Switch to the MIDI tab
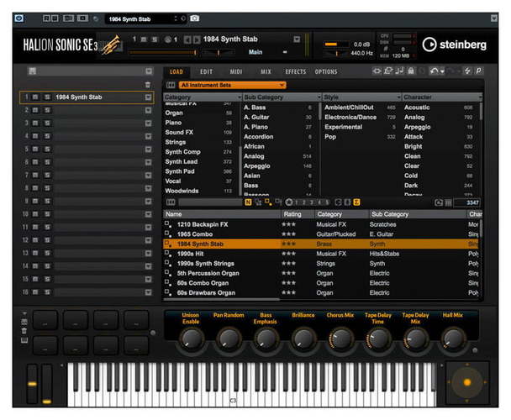Viewport: 511px width, 420px height. pyautogui.click(x=236, y=71)
